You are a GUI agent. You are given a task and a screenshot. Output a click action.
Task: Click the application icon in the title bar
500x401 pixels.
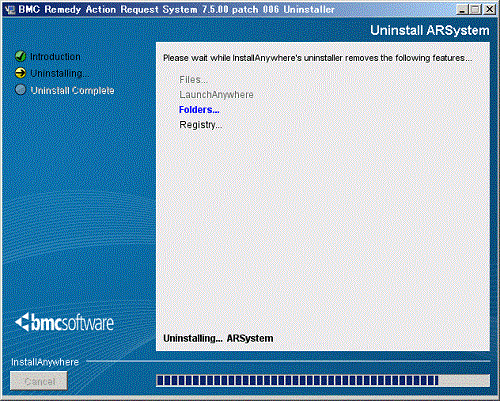click(10, 9)
